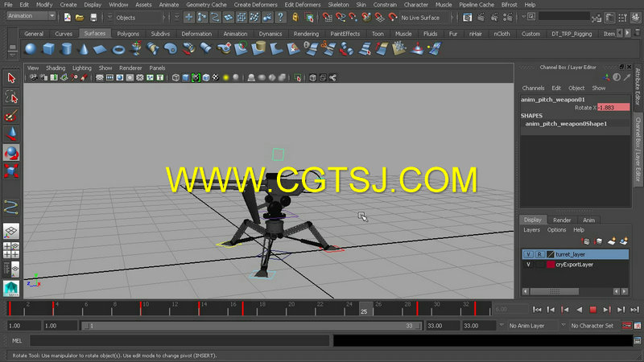Go to end of playback range
Viewport: 644px width, 362px height.
click(x=635, y=310)
